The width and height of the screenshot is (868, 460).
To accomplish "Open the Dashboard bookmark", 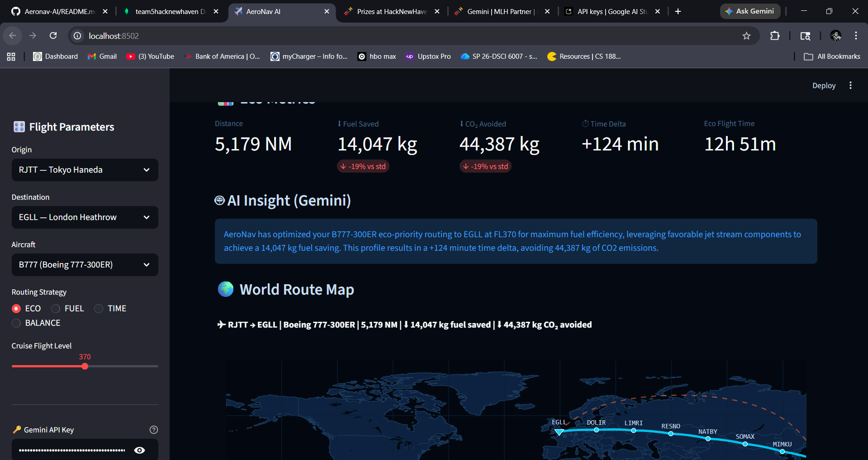I will pos(56,56).
